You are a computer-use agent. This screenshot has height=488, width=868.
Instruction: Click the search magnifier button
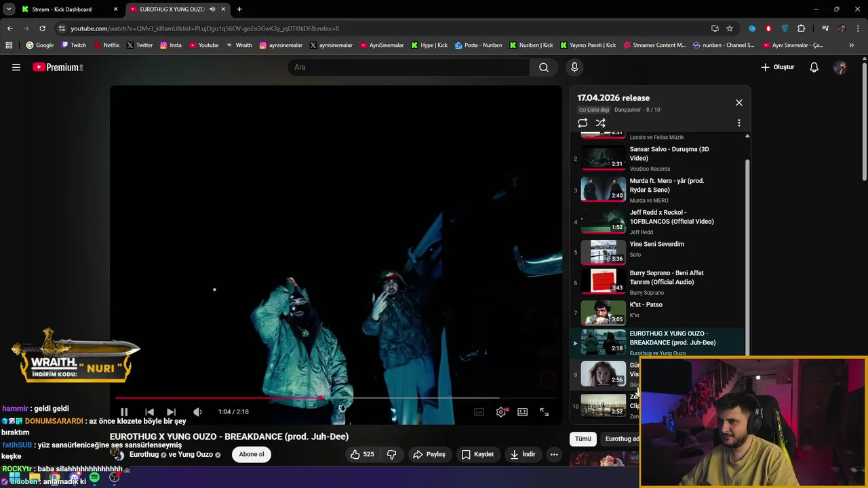[544, 67]
